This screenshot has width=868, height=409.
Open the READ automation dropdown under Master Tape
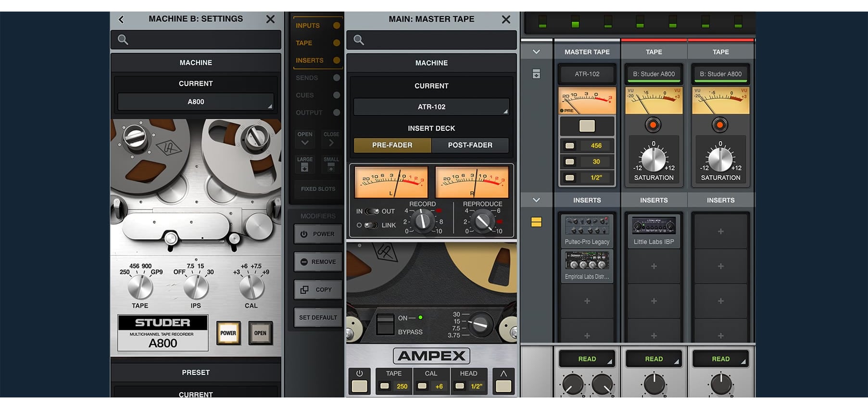[x=587, y=359]
